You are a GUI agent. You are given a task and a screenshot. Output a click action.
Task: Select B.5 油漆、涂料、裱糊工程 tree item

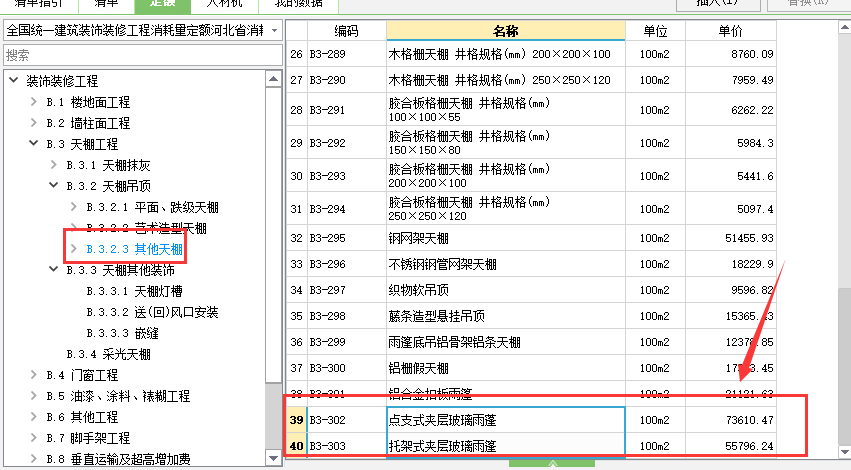[x=118, y=396]
